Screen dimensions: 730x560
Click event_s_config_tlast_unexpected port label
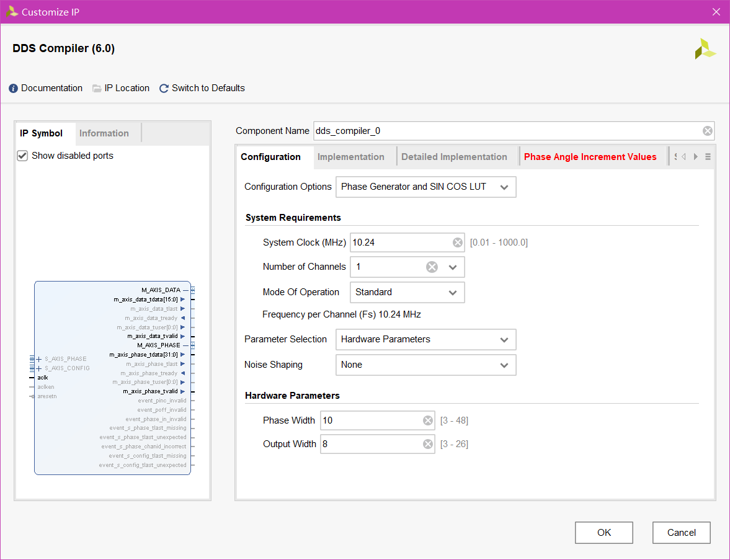(143, 466)
